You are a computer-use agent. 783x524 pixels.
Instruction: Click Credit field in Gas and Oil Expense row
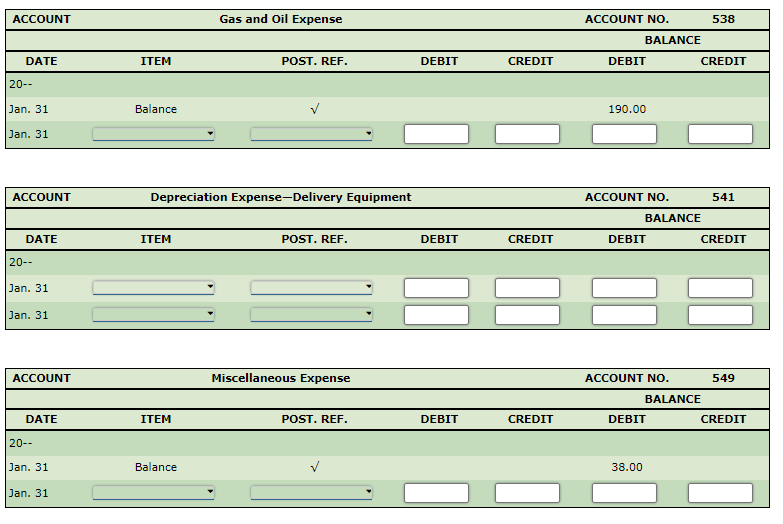click(x=527, y=134)
